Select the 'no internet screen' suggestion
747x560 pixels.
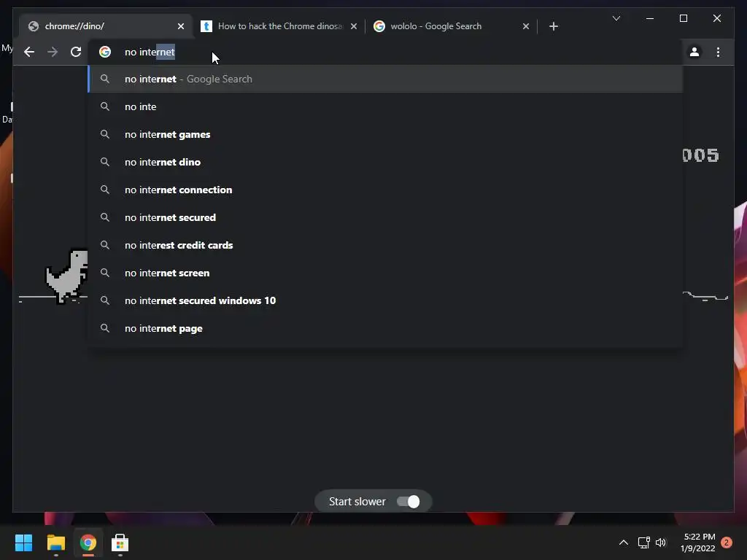(x=385, y=273)
